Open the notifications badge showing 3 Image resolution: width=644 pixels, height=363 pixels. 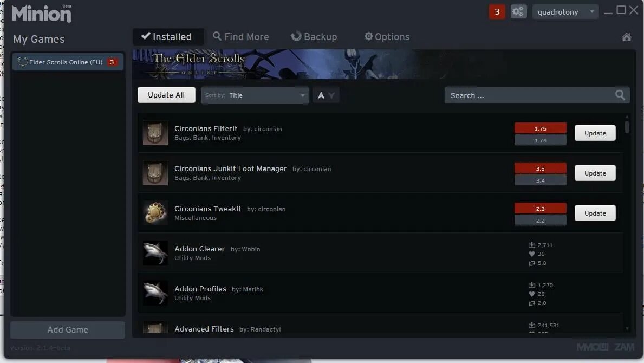coord(497,11)
